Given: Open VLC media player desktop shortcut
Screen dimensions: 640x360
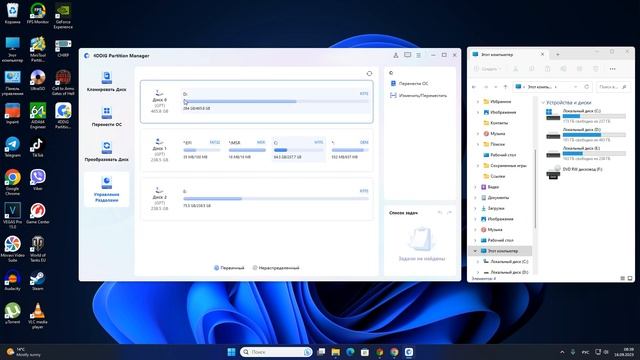Looking at the screenshot, I should click(38, 316).
